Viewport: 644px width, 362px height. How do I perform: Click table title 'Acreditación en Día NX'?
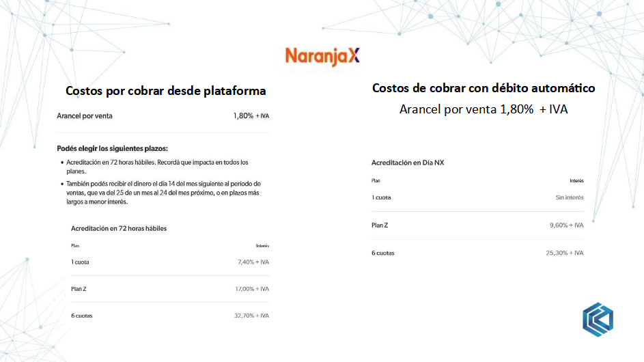408,163
